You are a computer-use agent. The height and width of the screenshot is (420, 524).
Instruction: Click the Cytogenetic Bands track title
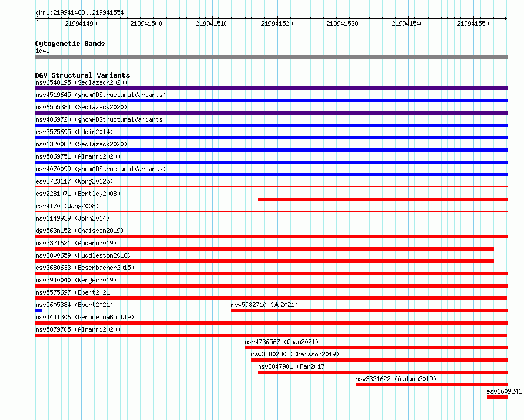[x=70, y=44]
